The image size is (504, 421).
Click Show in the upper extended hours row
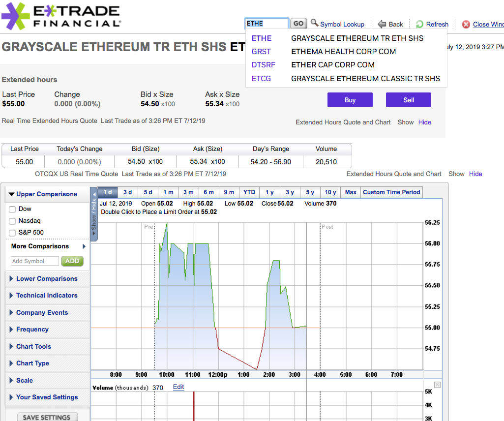(x=405, y=122)
